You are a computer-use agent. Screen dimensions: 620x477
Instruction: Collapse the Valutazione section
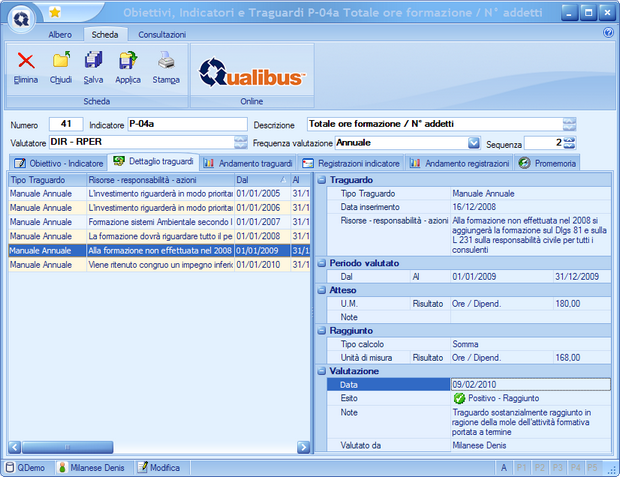[322, 370]
